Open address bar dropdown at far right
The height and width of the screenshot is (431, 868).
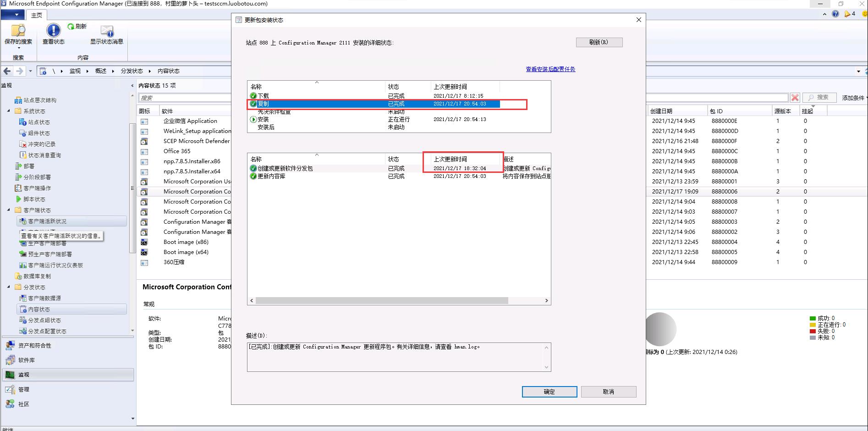pyautogui.click(x=858, y=71)
